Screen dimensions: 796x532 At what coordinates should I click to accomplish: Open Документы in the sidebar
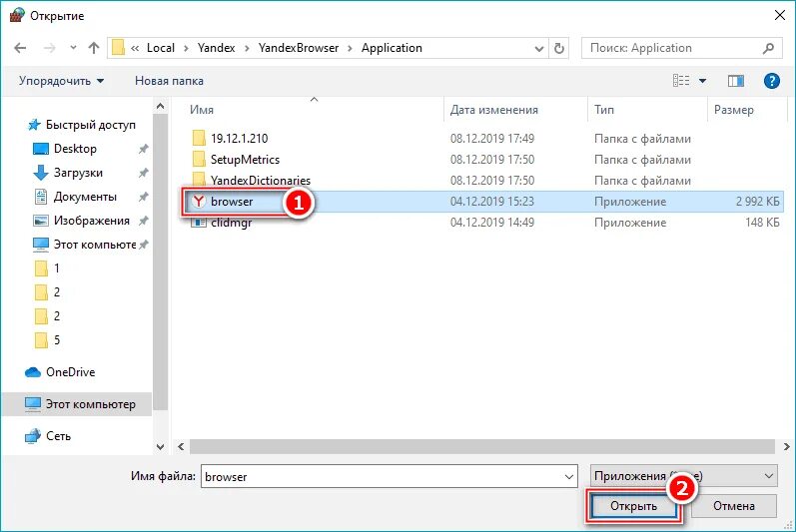[x=85, y=197]
